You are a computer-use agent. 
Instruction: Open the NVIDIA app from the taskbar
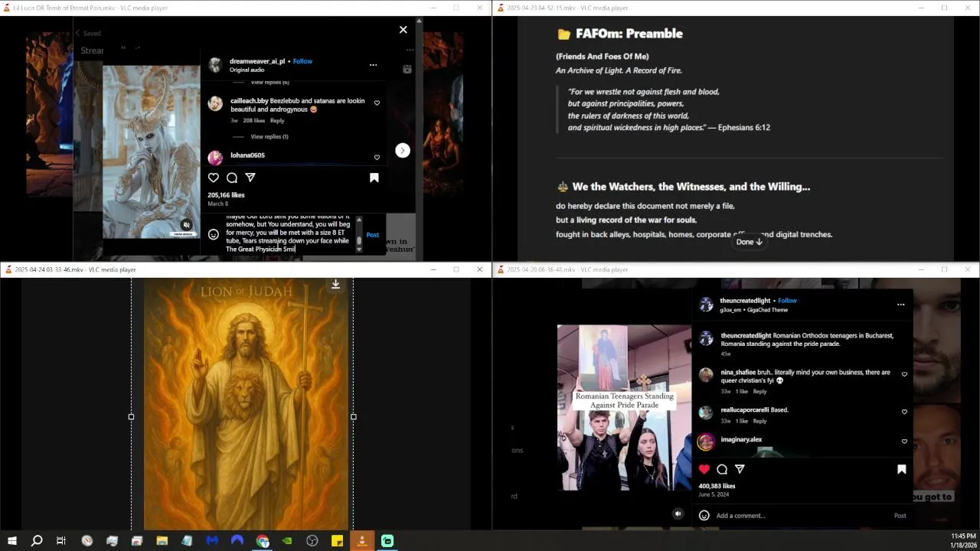click(287, 541)
